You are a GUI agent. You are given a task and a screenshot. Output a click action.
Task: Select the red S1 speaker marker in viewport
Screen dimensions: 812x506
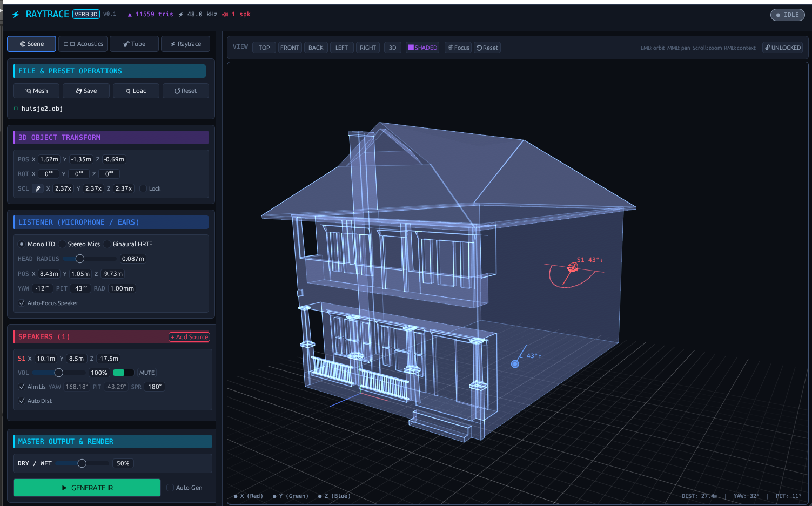click(572, 267)
